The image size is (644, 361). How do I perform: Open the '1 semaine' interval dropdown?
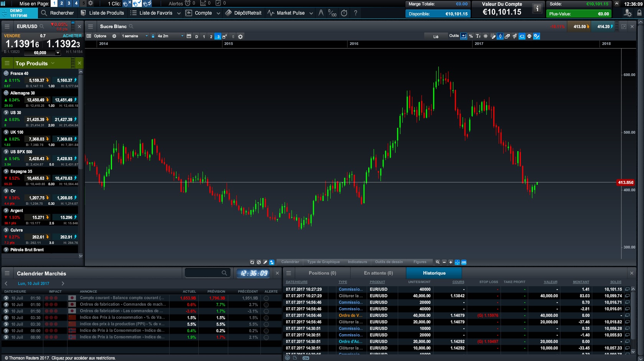(x=134, y=36)
